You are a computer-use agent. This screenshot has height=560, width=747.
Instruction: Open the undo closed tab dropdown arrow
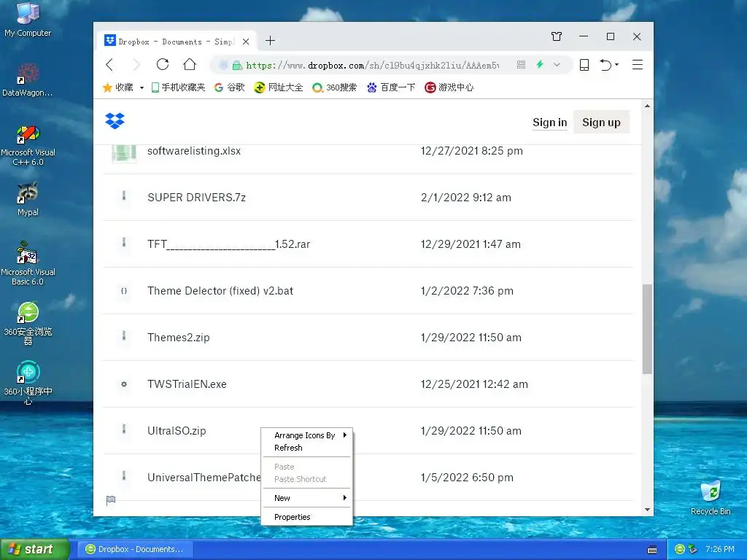[617, 65]
